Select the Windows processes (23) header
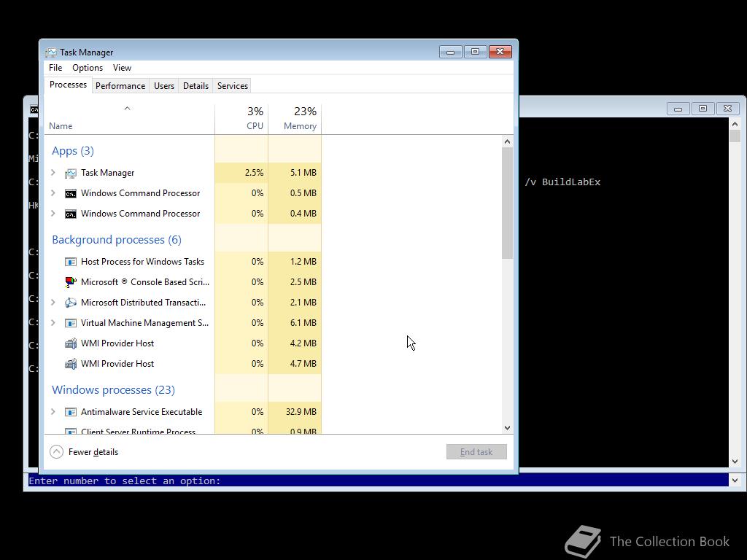The width and height of the screenshot is (747, 560). tap(113, 390)
